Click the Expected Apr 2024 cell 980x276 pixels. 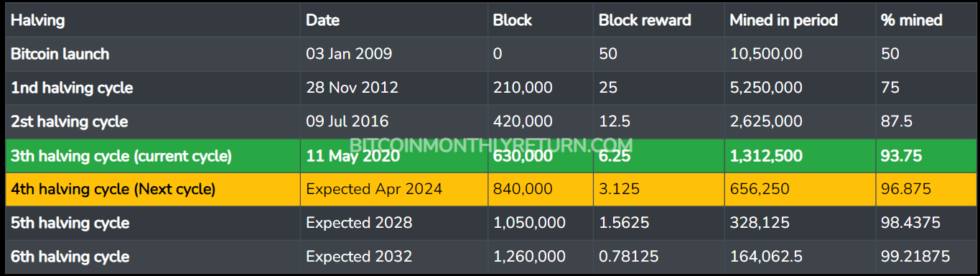pos(374,190)
